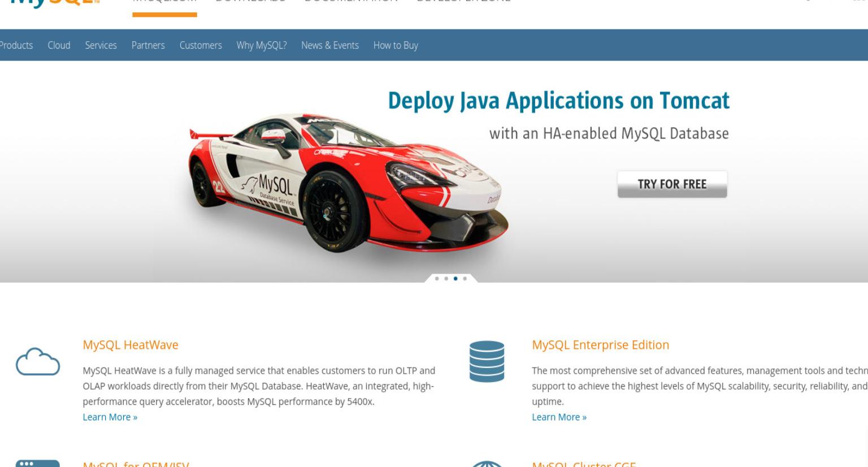Click the Deploy Java Applications on Tomcat headline
Viewport: 868px width, 467px height.
[x=558, y=101]
